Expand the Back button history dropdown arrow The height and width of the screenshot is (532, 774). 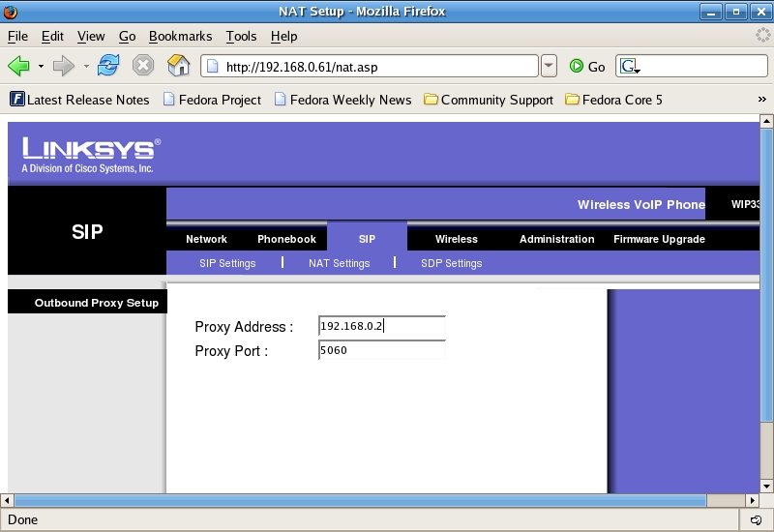click(41, 67)
